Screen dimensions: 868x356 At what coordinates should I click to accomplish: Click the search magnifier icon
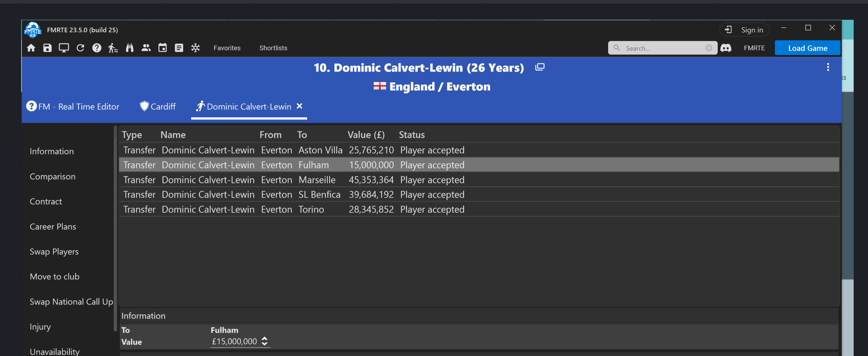point(617,48)
